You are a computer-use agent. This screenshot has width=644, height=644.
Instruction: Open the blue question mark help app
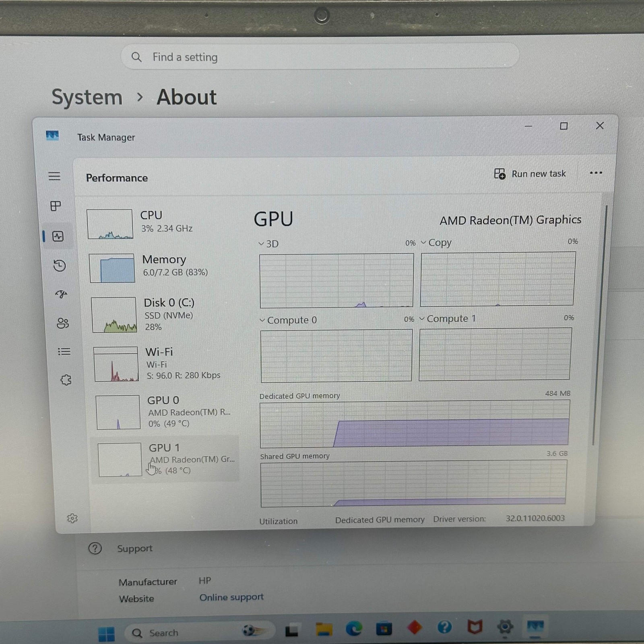click(x=445, y=627)
